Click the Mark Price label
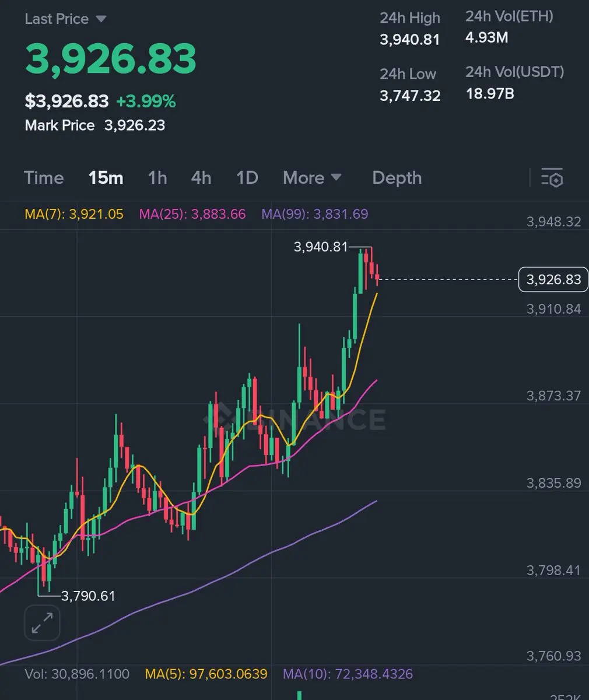The height and width of the screenshot is (700, 589). (59, 125)
